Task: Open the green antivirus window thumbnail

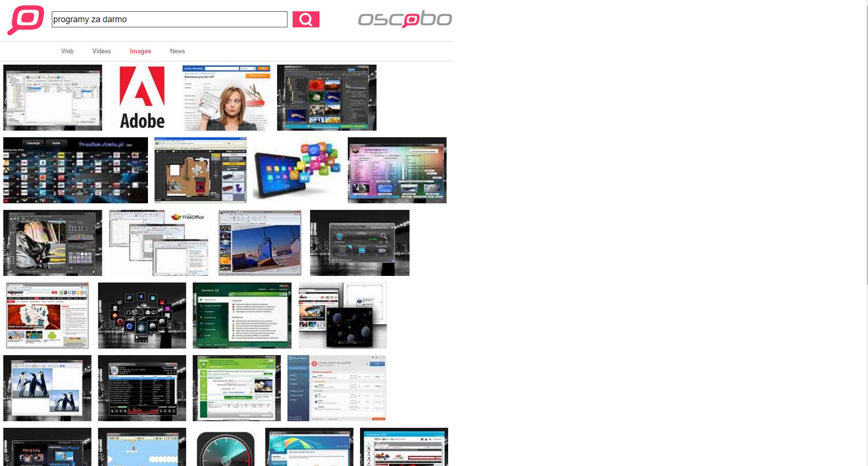Action: pyautogui.click(x=242, y=316)
